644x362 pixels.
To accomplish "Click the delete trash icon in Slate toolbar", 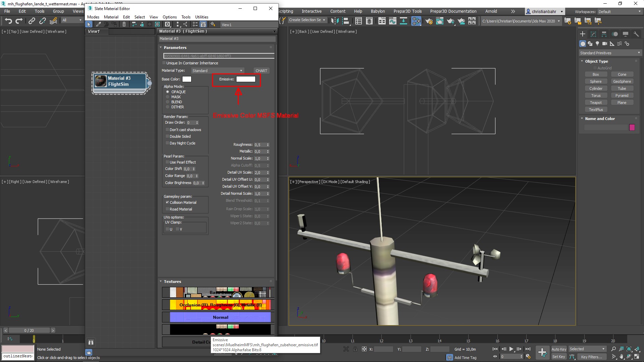I will [x=124, y=24].
